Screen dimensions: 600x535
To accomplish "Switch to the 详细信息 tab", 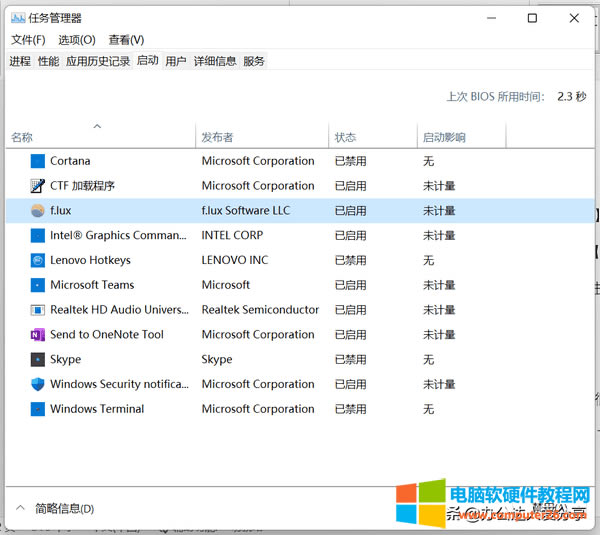I will click(215, 61).
